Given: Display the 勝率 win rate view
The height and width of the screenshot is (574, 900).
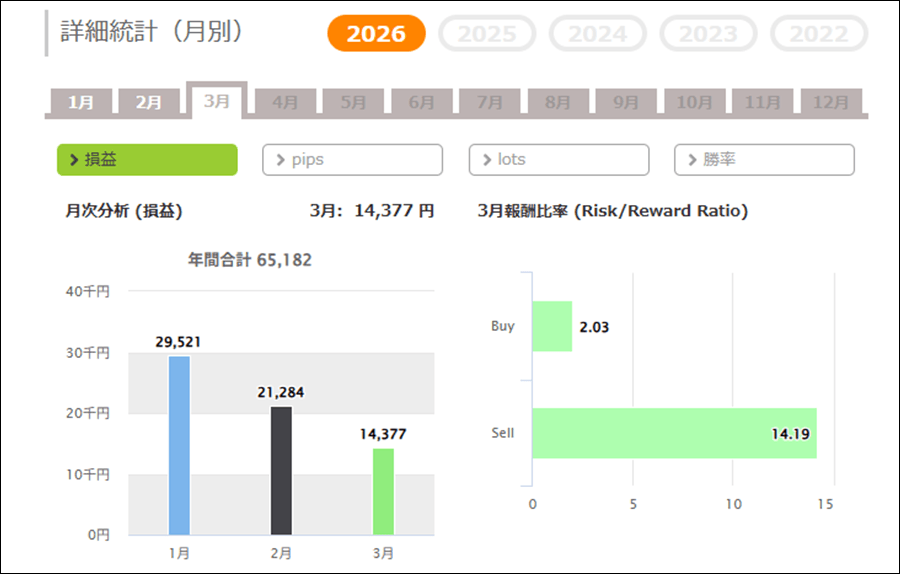Looking at the screenshot, I should click(x=764, y=160).
